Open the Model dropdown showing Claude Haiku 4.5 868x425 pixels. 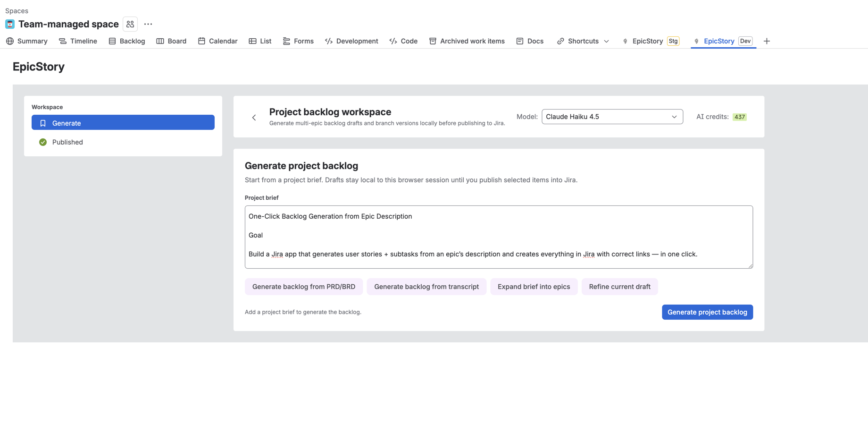[612, 117]
